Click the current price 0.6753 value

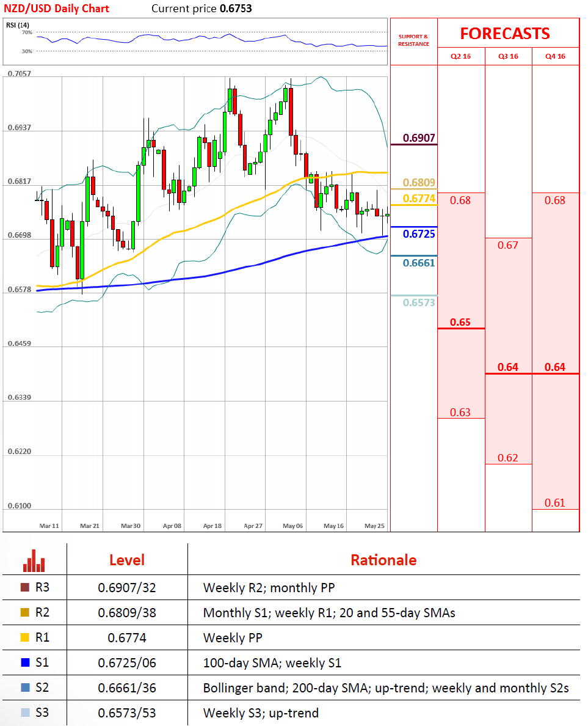[x=236, y=9]
